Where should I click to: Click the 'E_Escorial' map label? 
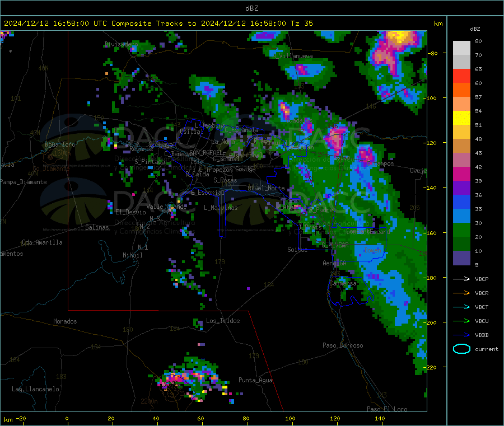207,193
